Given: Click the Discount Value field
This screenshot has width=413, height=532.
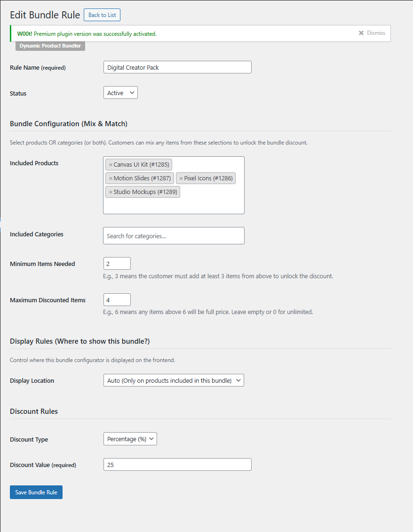Looking at the screenshot, I should coord(177,465).
